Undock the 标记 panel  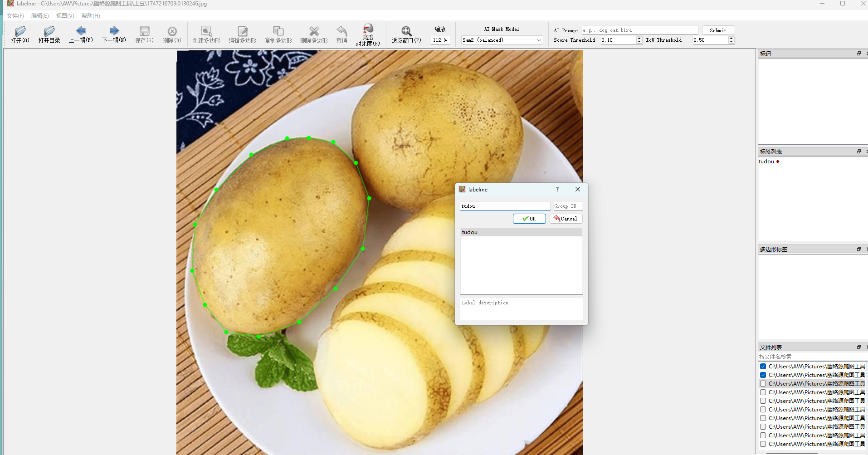pos(858,54)
